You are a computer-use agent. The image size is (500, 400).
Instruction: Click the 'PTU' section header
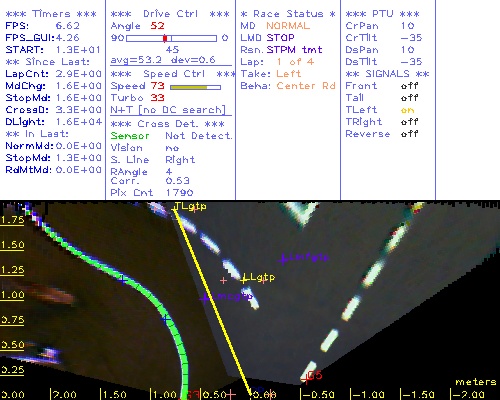[x=383, y=14]
